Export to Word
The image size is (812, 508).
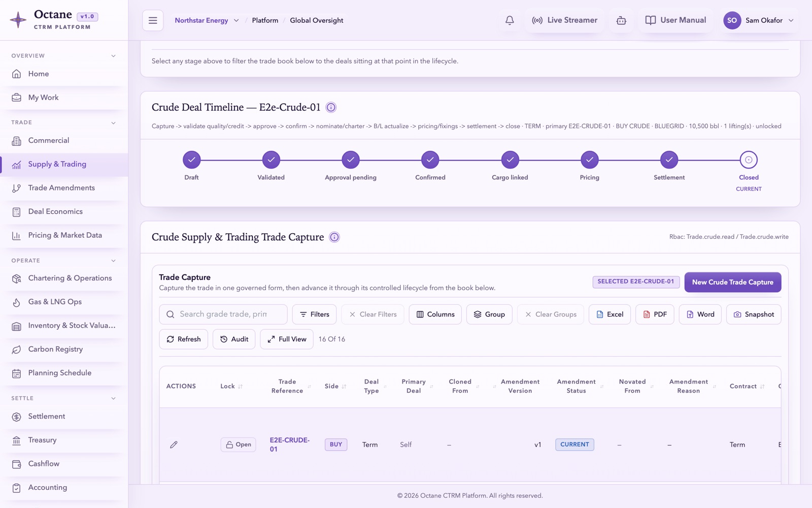click(700, 314)
